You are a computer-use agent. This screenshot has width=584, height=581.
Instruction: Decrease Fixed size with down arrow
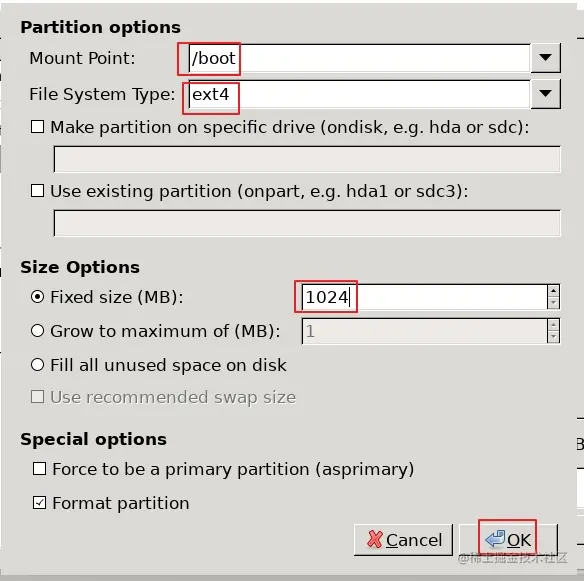[553, 303]
